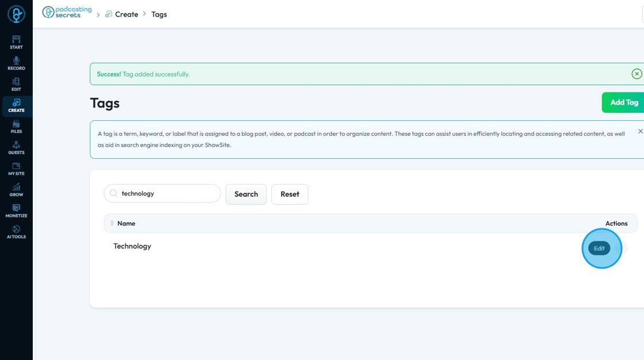644x360 pixels.
Task: Navigate to My Site
Action: [x=16, y=168]
